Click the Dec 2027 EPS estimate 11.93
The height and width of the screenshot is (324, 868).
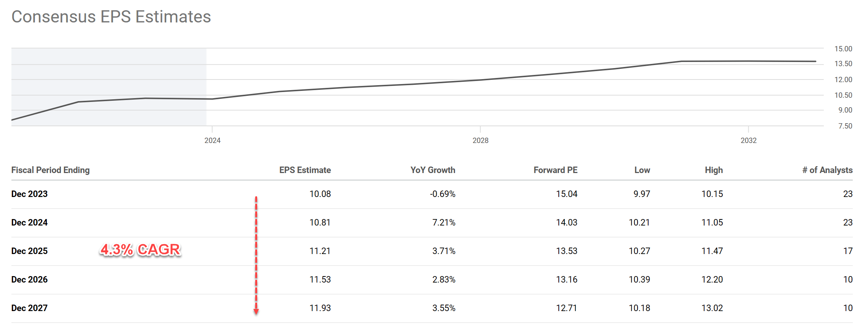pyautogui.click(x=320, y=308)
